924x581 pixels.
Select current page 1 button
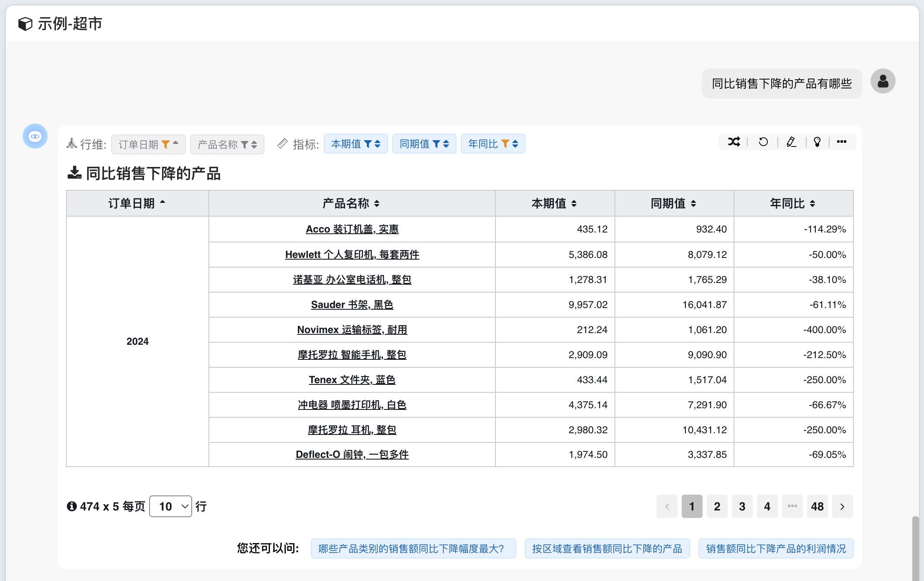pyautogui.click(x=692, y=506)
